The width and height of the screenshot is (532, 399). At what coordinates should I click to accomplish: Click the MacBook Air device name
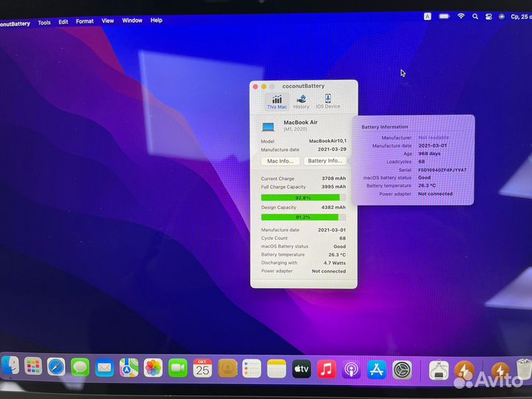pos(300,122)
